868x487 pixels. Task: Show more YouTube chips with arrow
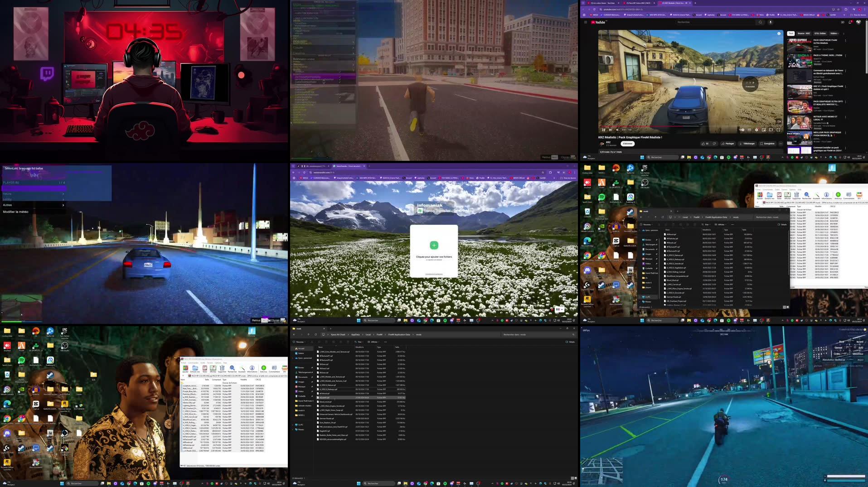(x=844, y=34)
